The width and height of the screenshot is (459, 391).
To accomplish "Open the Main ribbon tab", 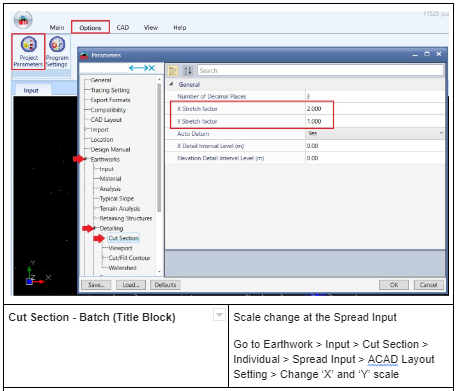I will pos(57,28).
